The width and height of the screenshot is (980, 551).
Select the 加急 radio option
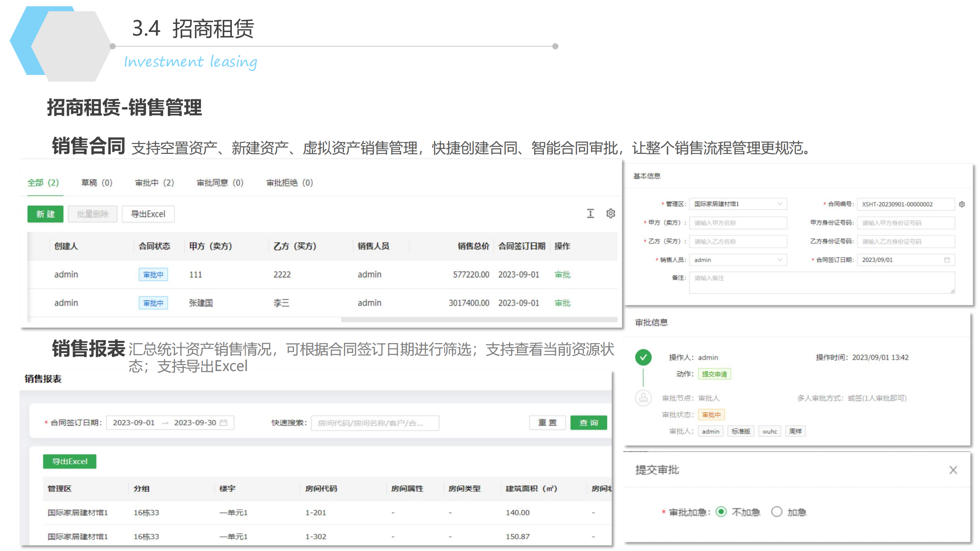776,512
